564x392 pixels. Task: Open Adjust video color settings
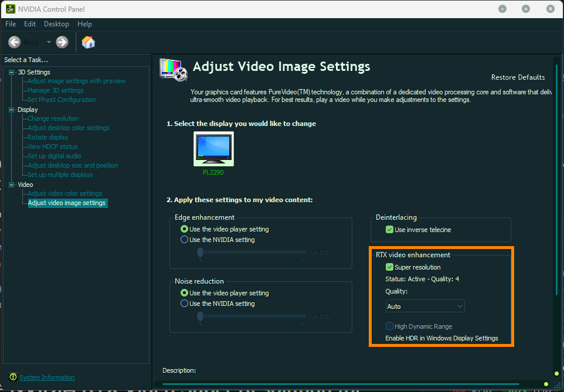coord(64,193)
